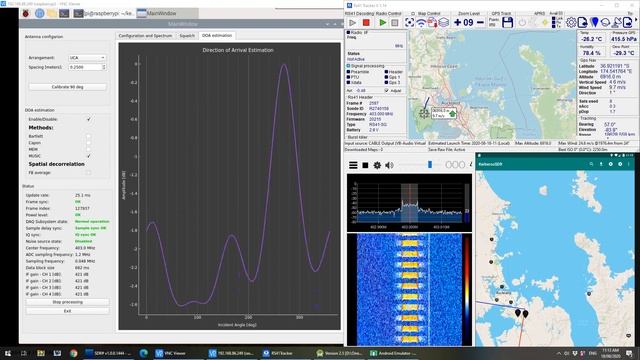Open Arrangement UCA dropdown
Image resolution: width=640 pixels, height=360 pixels.
pyautogui.click(x=87, y=58)
